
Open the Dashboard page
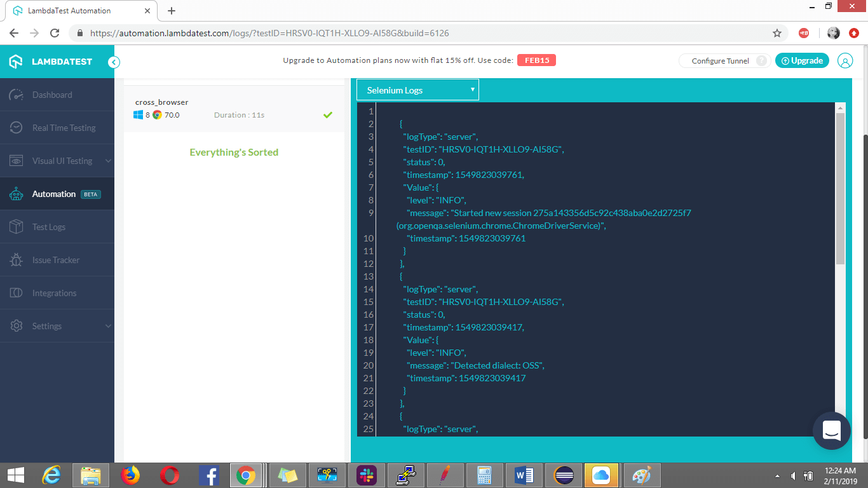[52, 95]
